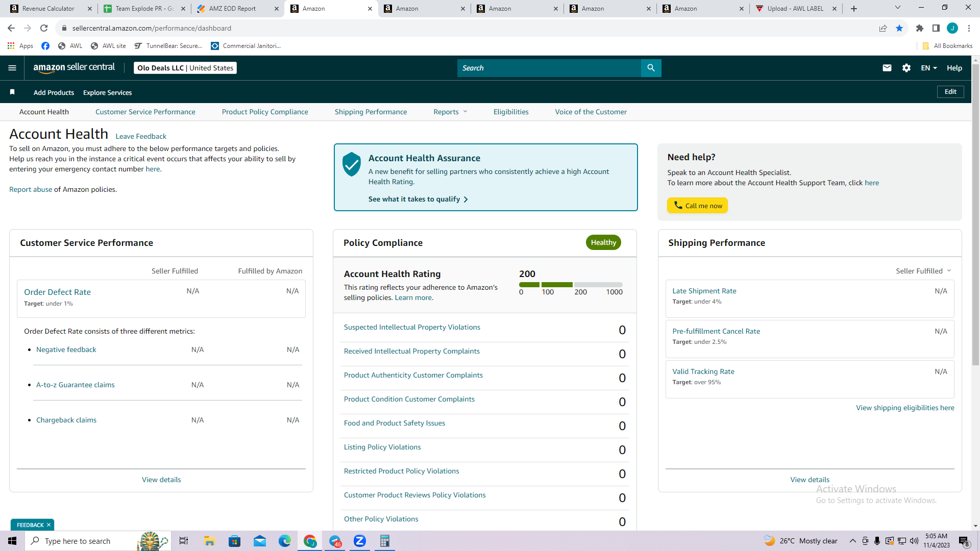
Task: Open the Calculator app on the taskbar
Action: 385,541
